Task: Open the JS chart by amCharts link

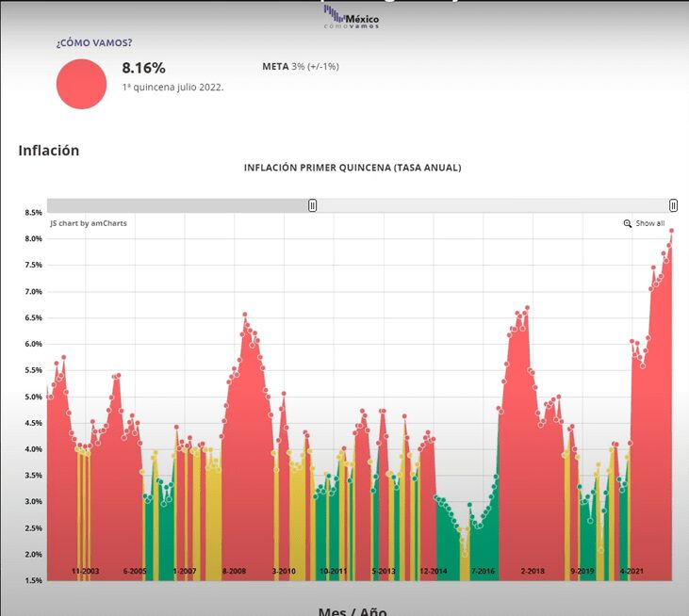Action: [x=89, y=223]
